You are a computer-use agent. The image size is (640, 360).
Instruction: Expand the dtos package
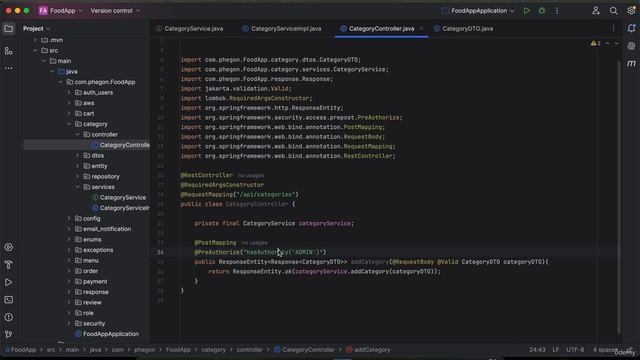[78, 156]
